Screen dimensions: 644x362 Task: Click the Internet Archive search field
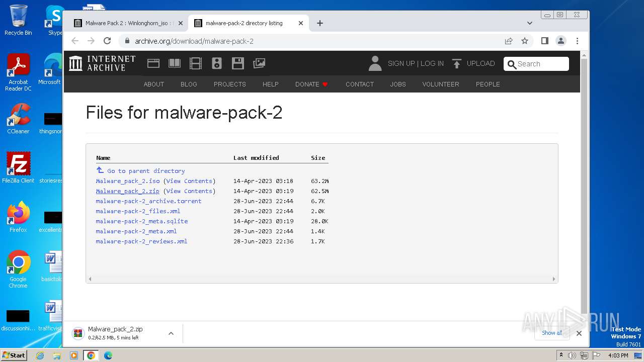tap(536, 64)
